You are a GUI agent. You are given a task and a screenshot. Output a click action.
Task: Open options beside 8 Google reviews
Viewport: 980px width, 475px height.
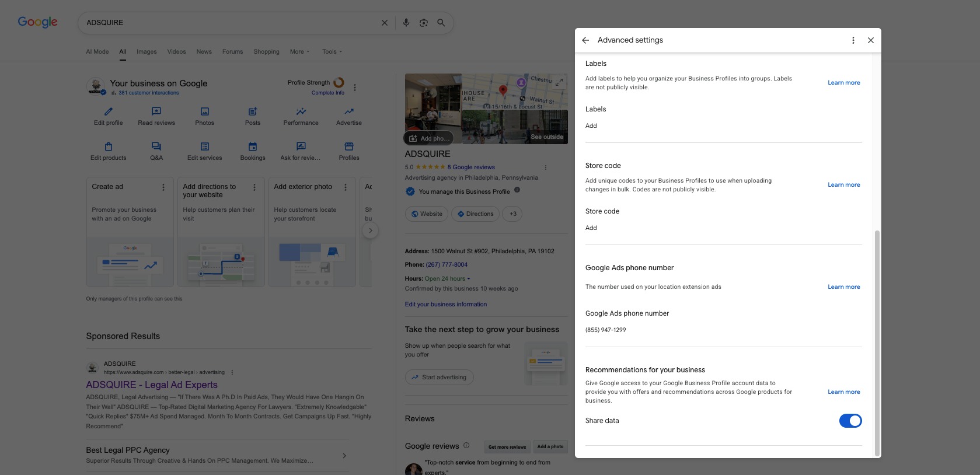546,167
